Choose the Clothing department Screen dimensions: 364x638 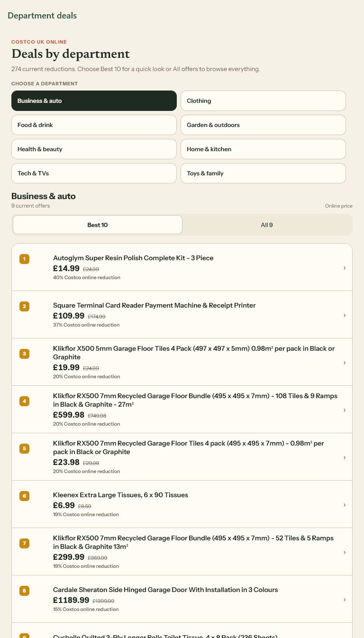263,101
